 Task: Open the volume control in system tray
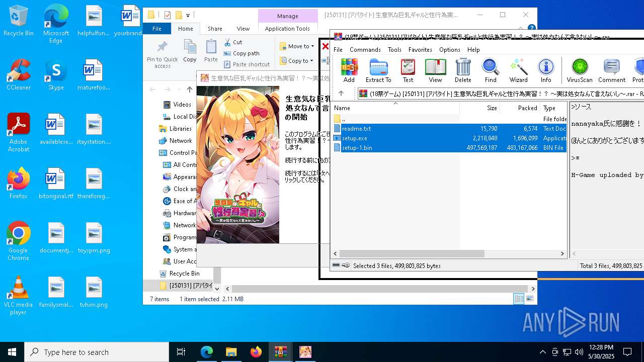point(579,352)
